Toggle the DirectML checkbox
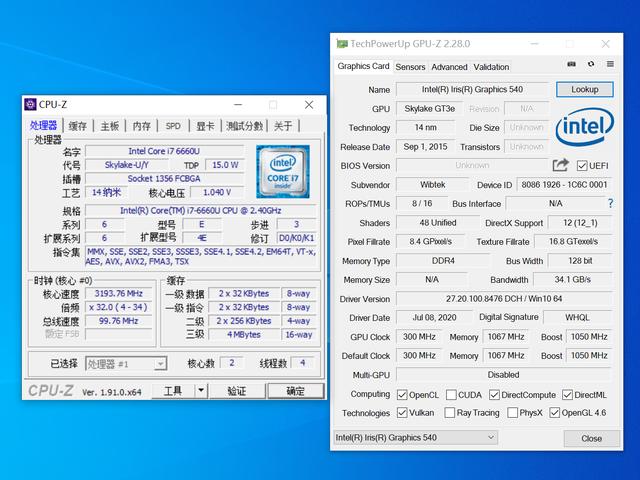640x480 pixels. click(567, 395)
